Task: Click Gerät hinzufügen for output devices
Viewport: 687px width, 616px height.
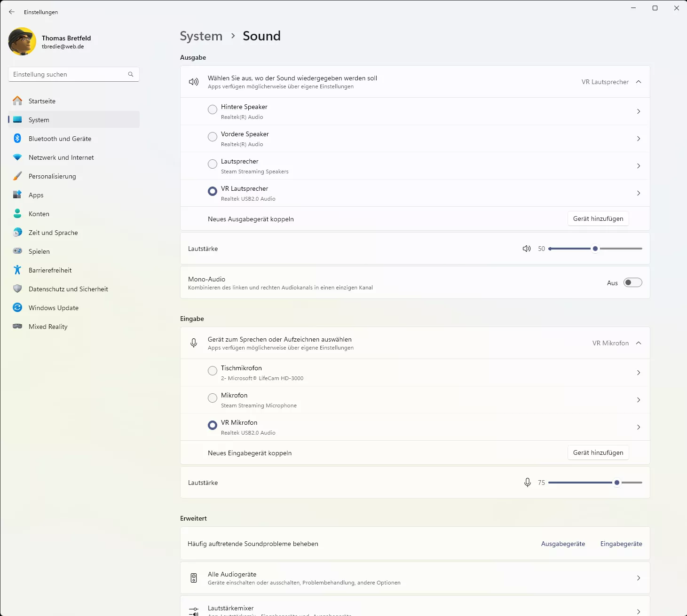Action: point(598,218)
